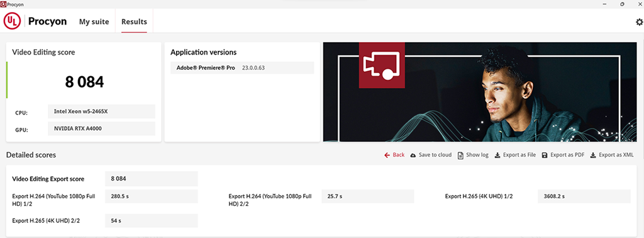Click the Show log document icon
This screenshot has height=238, width=644.
coord(460,156)
